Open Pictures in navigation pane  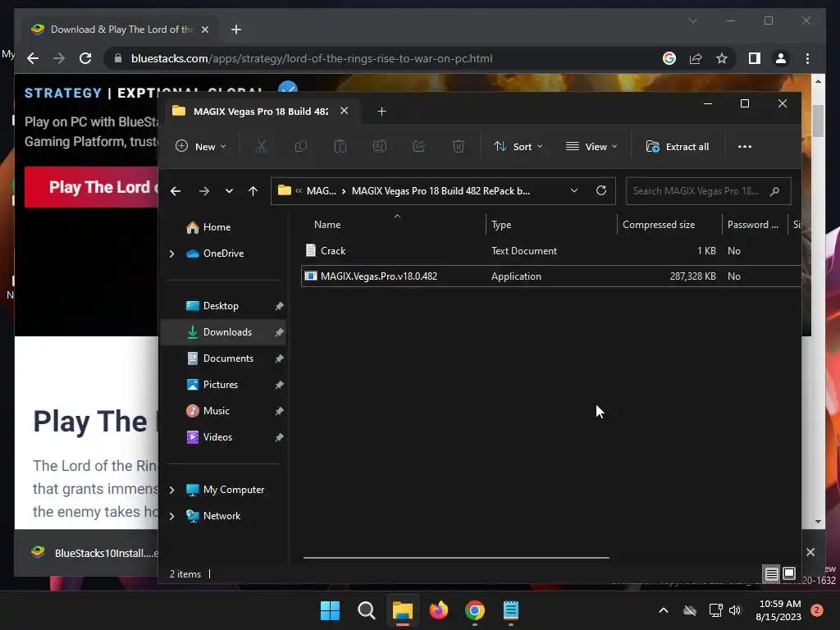(x=220, y=385)
